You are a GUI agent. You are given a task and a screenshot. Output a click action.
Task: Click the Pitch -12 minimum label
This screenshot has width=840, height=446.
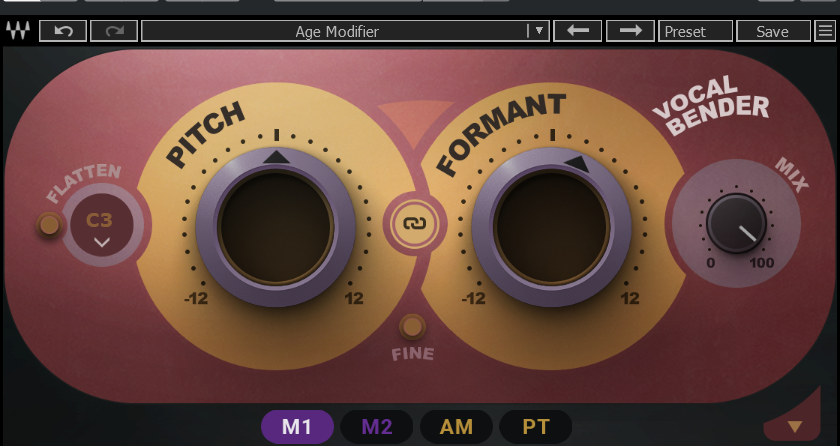coord(196,298)
